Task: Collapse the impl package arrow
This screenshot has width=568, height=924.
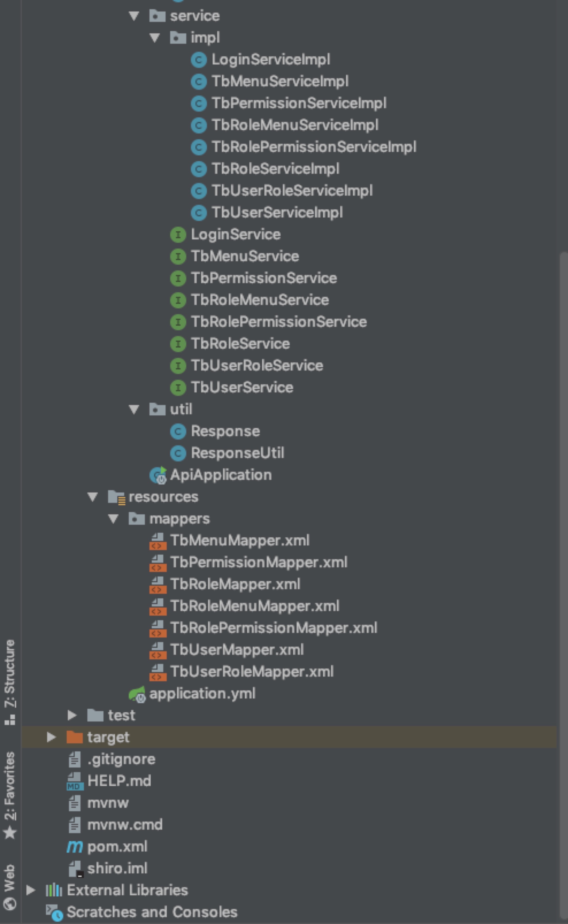Action: (x=155, y=38)
